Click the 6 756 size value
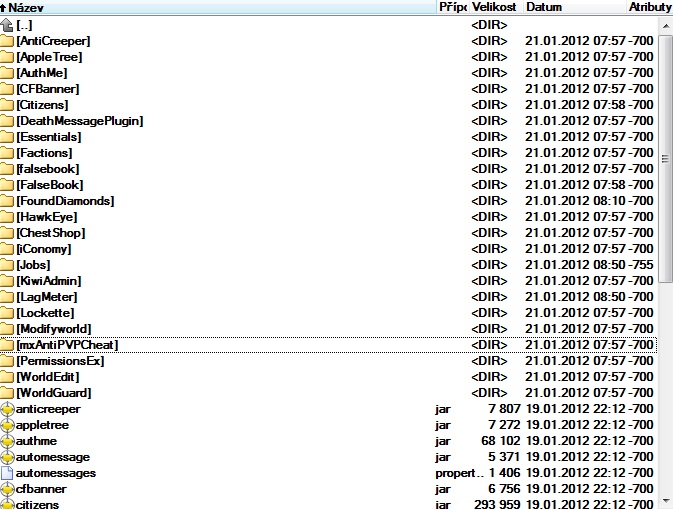673x510 pixels. 504,489
